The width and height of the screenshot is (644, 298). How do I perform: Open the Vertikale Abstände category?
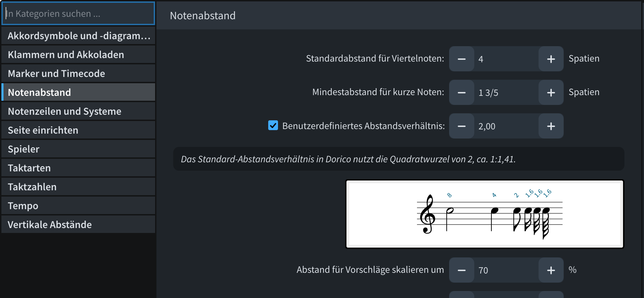click(x=79, y=225)
